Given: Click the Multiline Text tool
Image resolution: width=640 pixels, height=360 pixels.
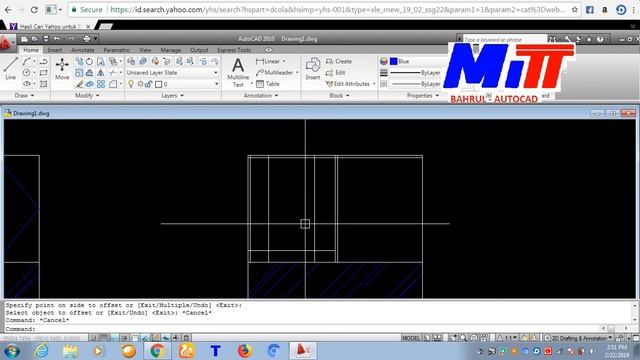Looking at the screenshot, I should (238, 72).
